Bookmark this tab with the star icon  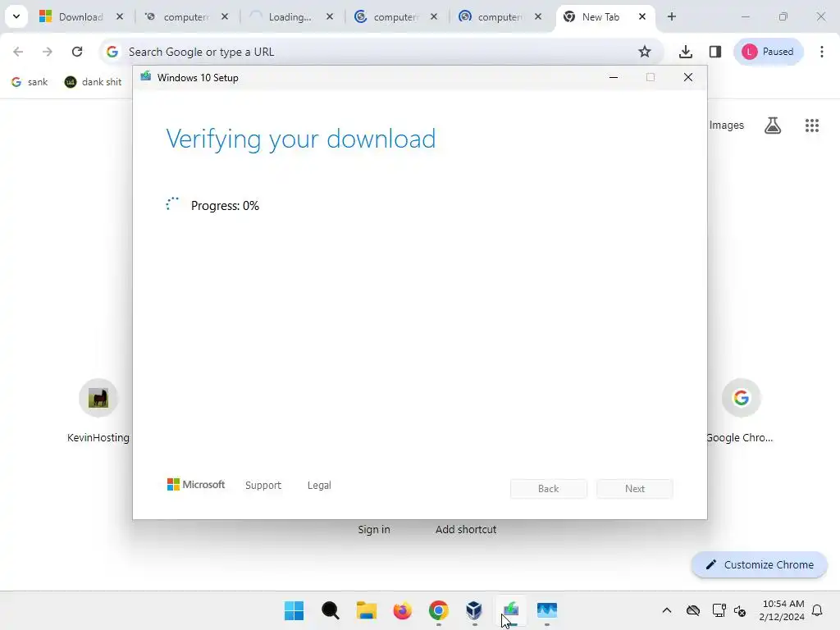pos(645,52)
